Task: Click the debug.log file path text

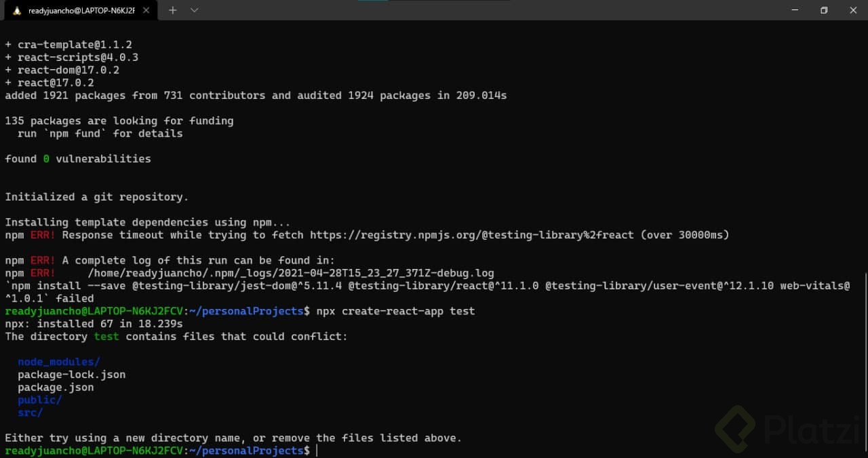Action: click(x=291, y=273)
